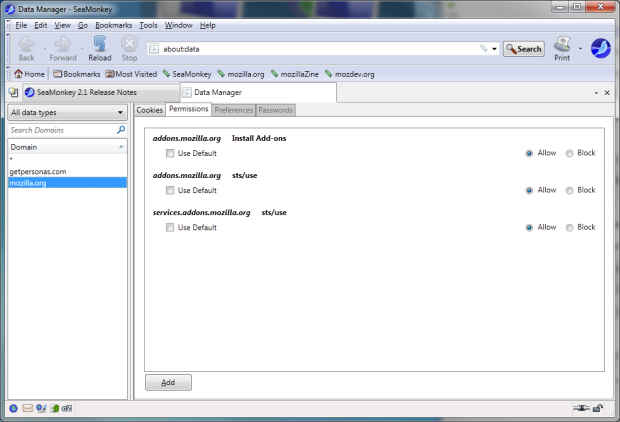The image size is (620, 422).
Task: Switch to SeaMonkey 2.1 Release Notes tab
Action: point(101,92)
